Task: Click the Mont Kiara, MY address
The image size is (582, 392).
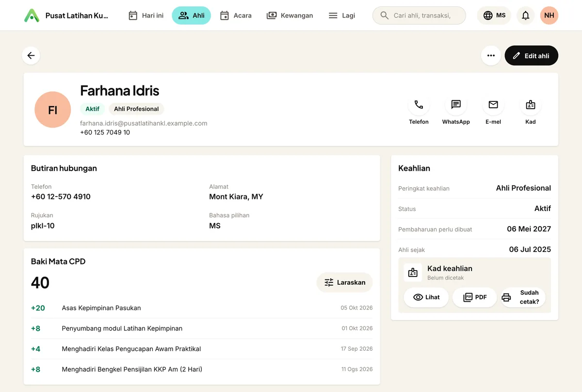Action: [x=236, y=196]
